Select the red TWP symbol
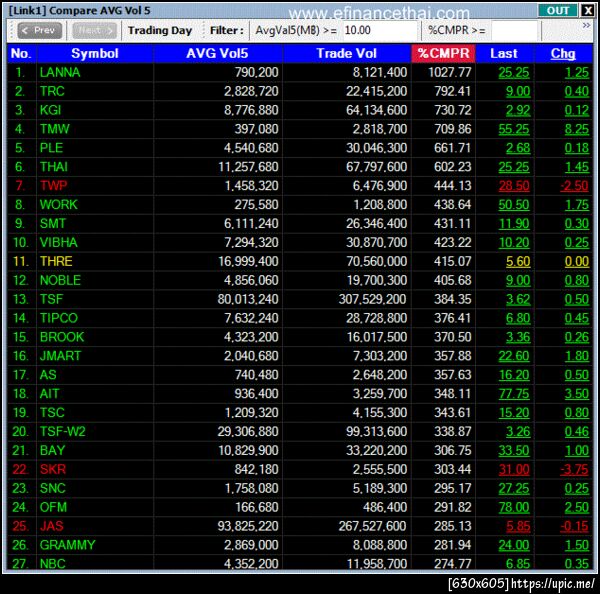 (x=54, y=186)
